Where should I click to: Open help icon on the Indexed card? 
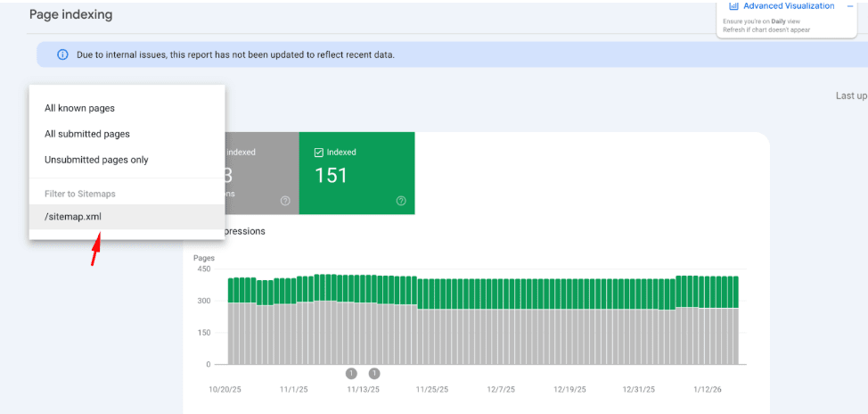(401, 201)
